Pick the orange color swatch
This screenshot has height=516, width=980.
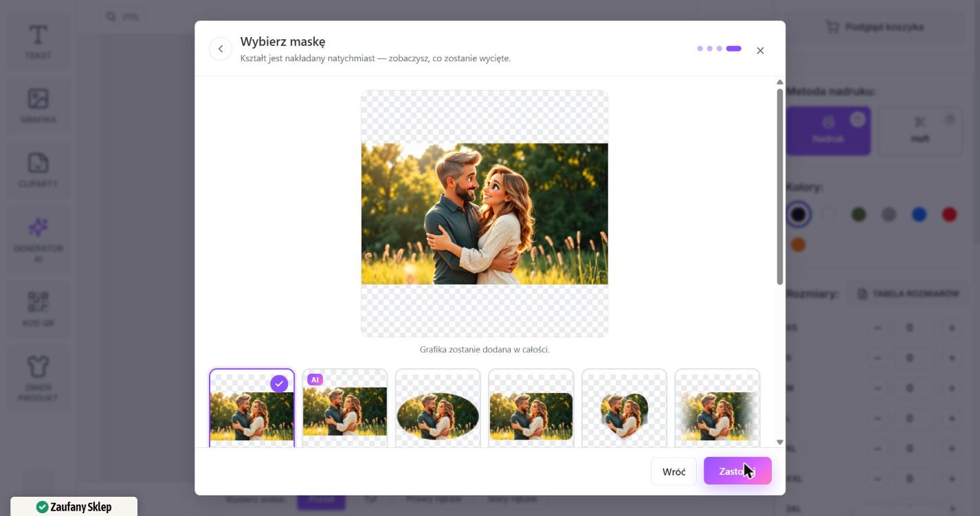[x=798, y=245]
